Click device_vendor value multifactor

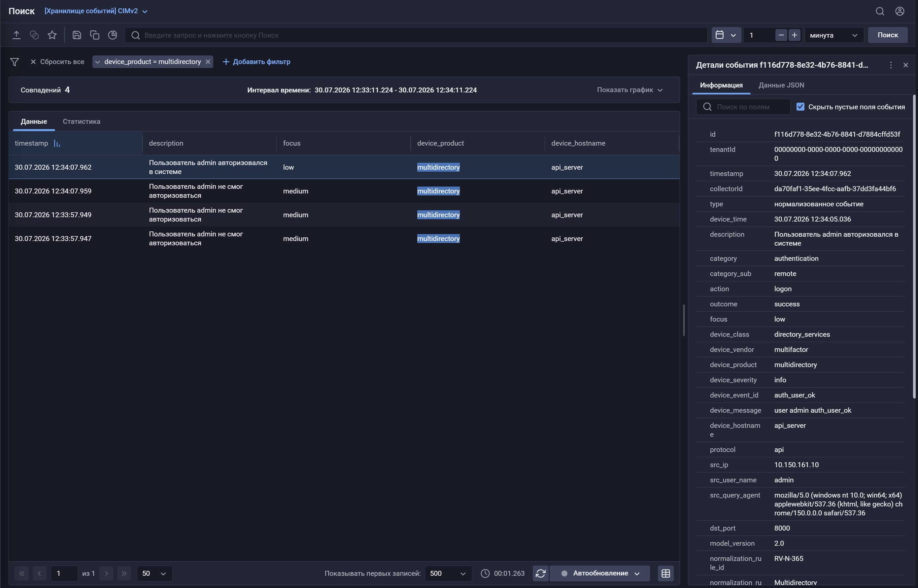[x=791, y=349]
